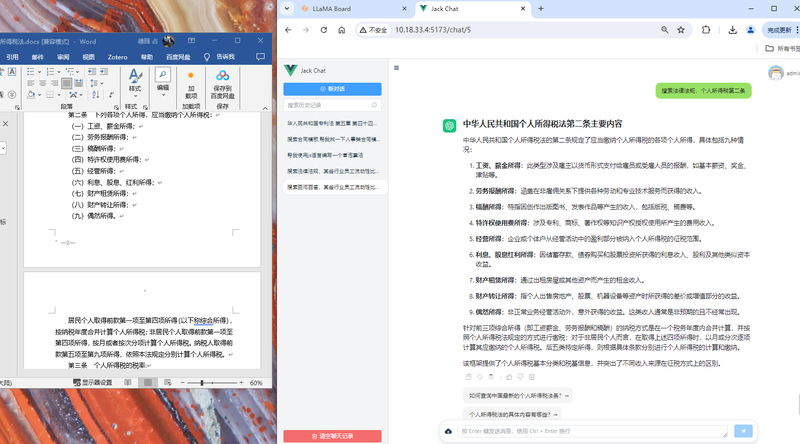This screenshot has height=444, width=800.
Task: Center the paragraph in Word
Action: click(43, 83)
